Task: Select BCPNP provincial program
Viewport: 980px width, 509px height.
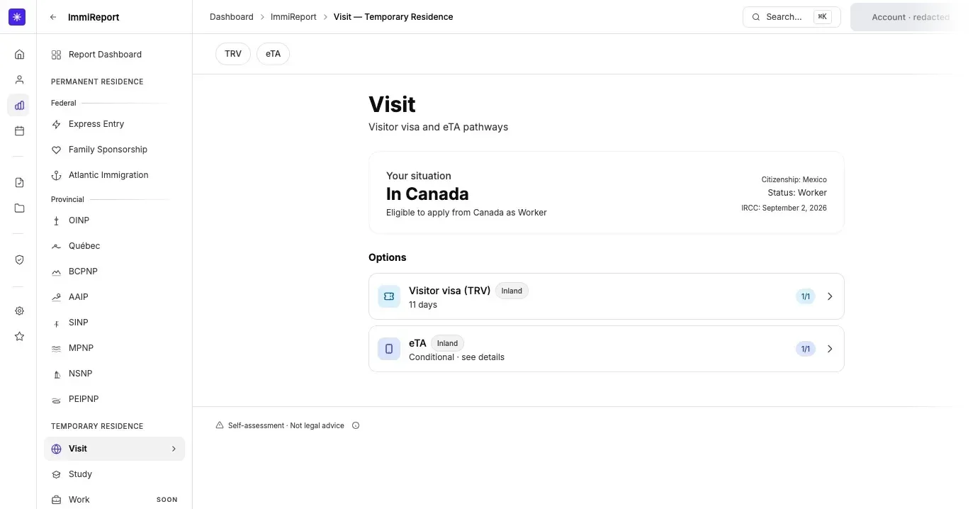Action: [114, 272]
